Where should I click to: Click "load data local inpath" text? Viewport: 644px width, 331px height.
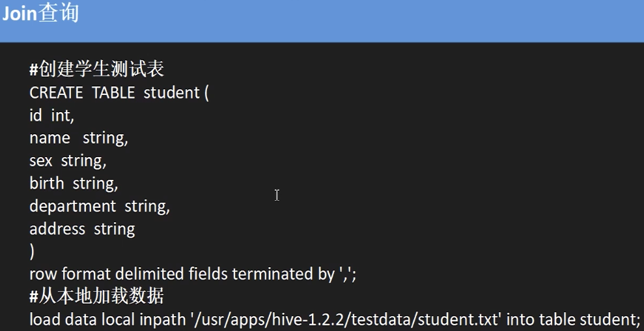point(107,320)
